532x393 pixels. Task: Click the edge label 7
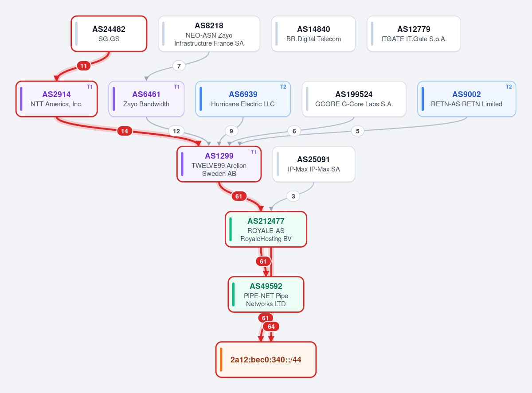point(179,66)
